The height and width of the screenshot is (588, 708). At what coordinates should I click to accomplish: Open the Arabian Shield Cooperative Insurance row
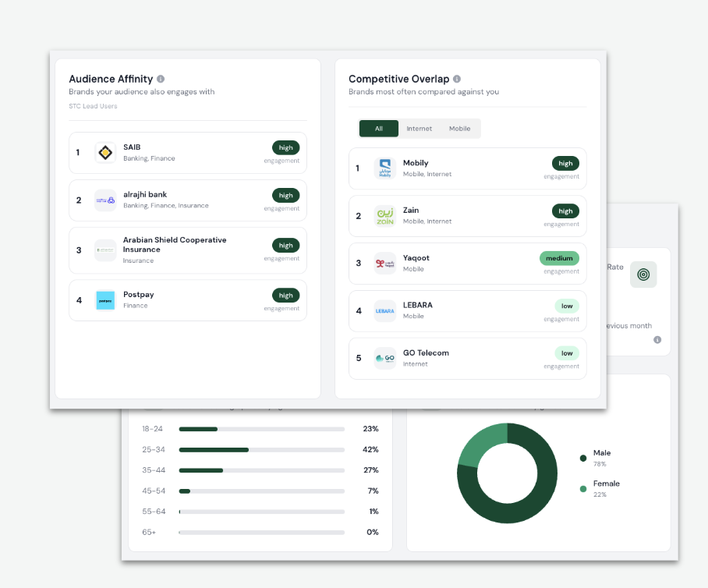click(x=187, y=250)
